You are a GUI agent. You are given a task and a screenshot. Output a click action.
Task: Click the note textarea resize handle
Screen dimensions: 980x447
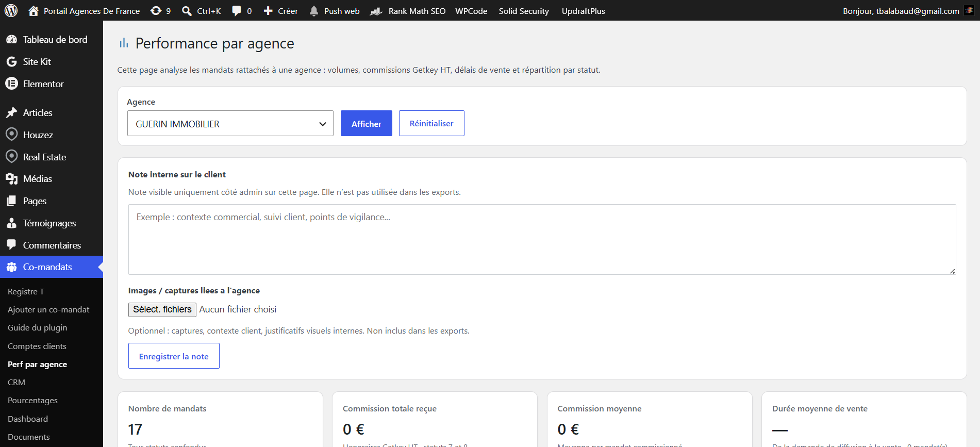(952, 271)
